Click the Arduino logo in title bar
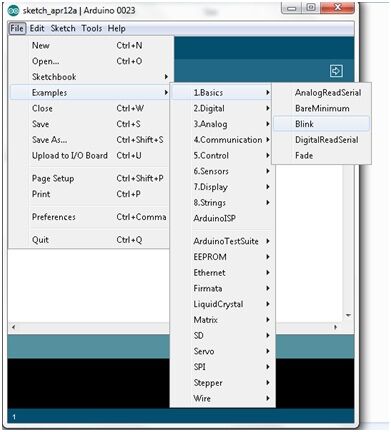The width and height of the screenshot is (391, 432). (x=13, y=11)
